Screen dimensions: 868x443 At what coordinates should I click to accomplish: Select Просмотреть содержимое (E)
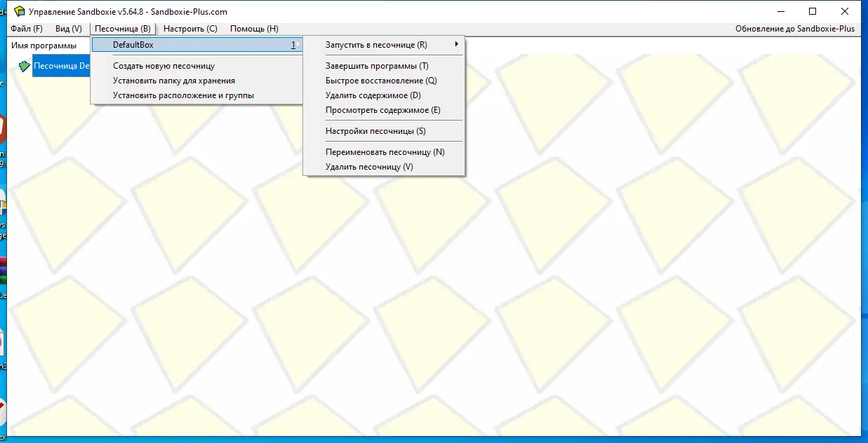pyautogui.click(x=384, y=110)
